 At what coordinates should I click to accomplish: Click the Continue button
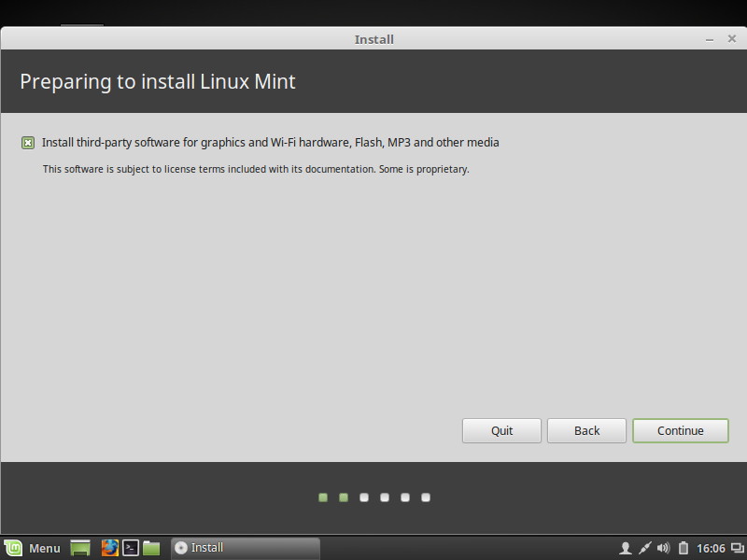pyautogui.click(x=681, y=430)
